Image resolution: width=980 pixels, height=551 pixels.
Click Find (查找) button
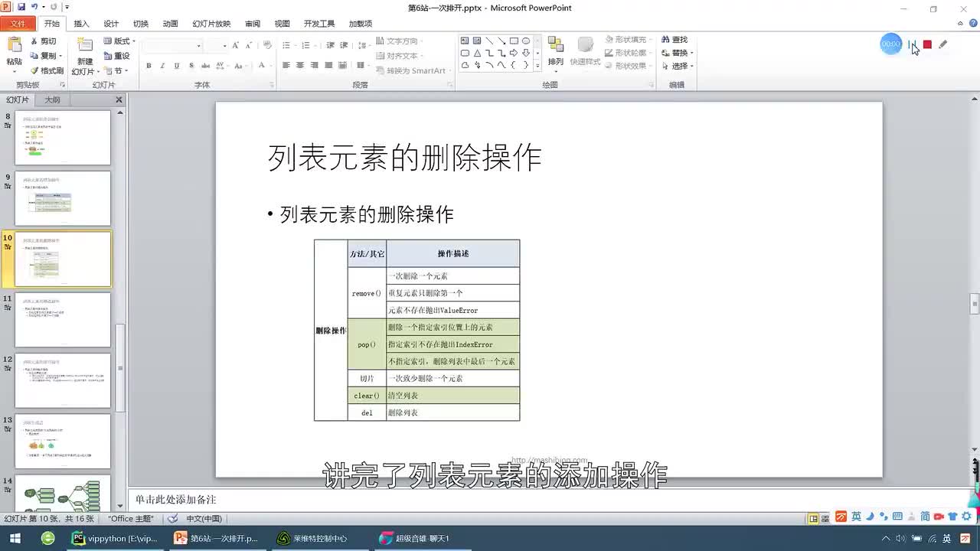coord(675,40)
